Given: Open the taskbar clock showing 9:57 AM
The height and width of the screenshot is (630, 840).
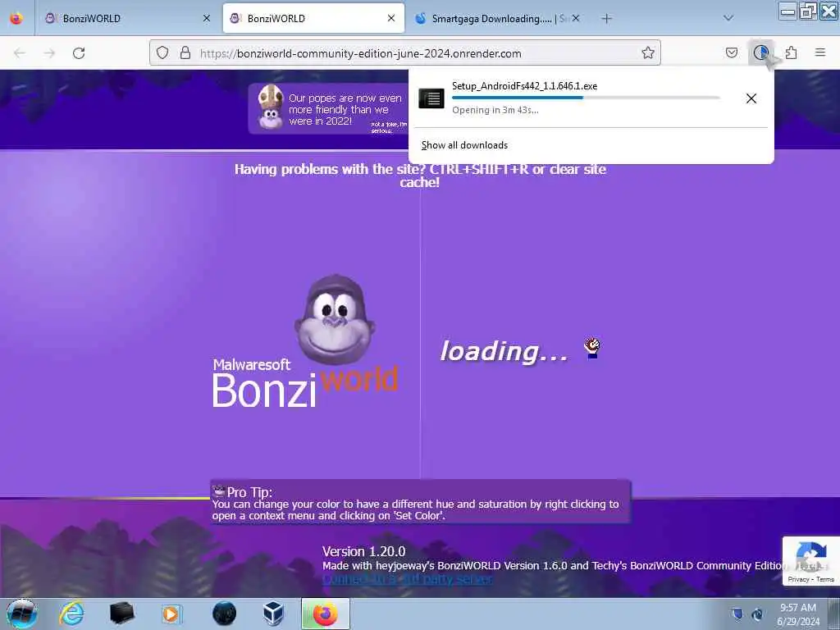Looking at the screenshot, I should point(797,614).
